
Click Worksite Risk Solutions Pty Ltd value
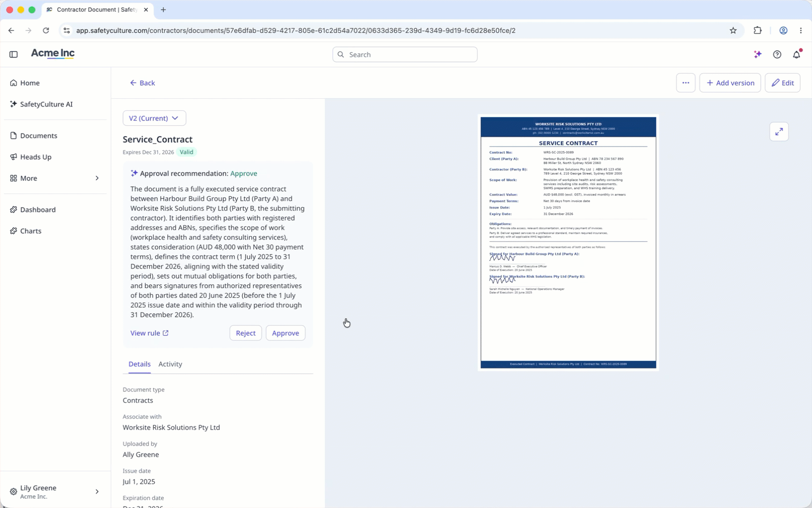171,427
